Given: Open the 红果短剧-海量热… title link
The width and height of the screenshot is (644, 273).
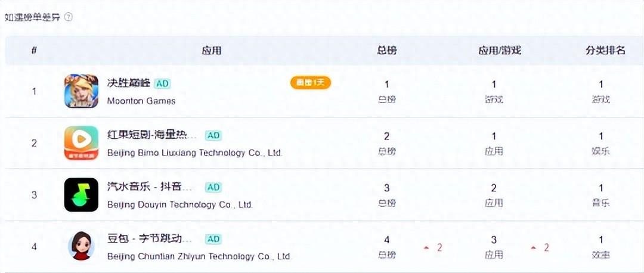Looking at the screenshot, I should coord(152,135).
